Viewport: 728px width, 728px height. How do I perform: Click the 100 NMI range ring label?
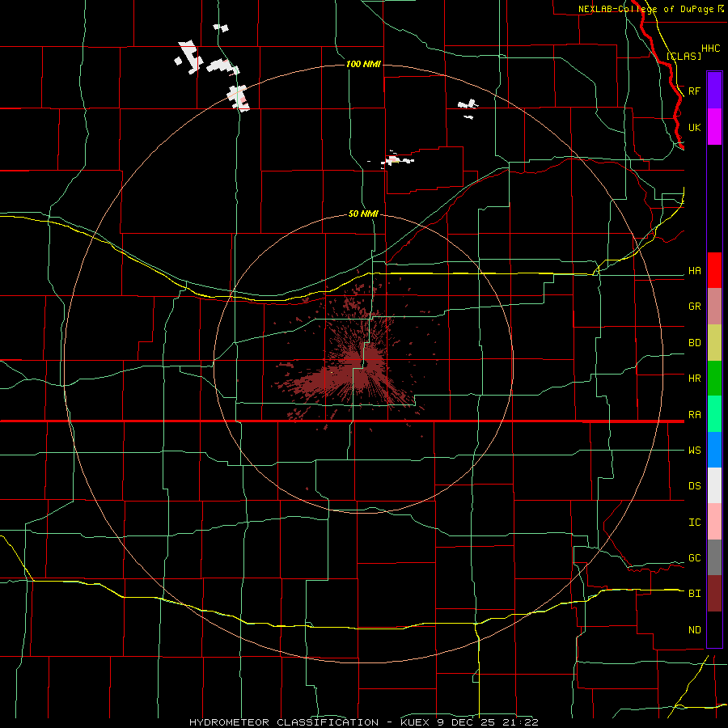coord(363,64)
